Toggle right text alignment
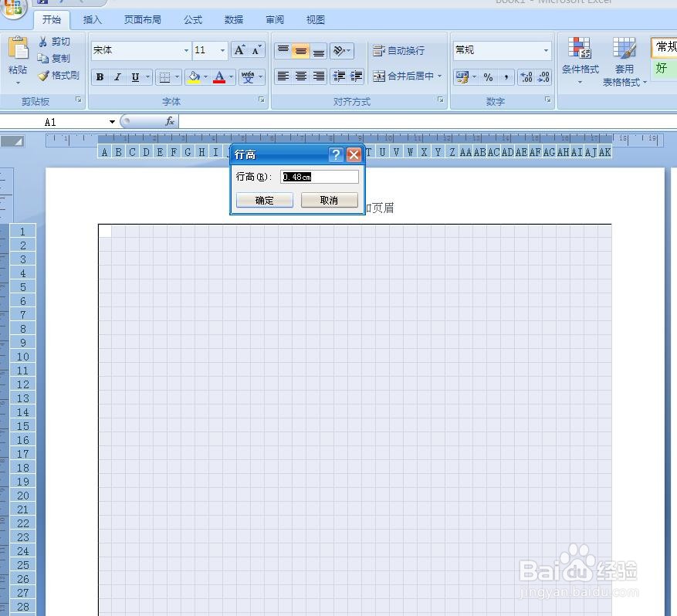 point(319,76)
